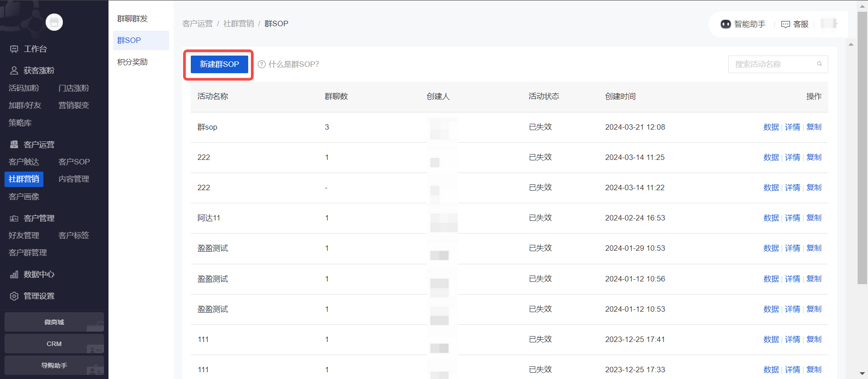Open 内容管理 sidebar item
This screenshot has width=868, height=379.
tap(74, 179)
